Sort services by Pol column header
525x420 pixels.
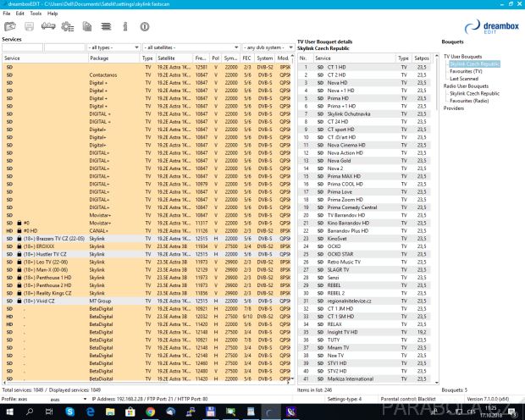215,58
